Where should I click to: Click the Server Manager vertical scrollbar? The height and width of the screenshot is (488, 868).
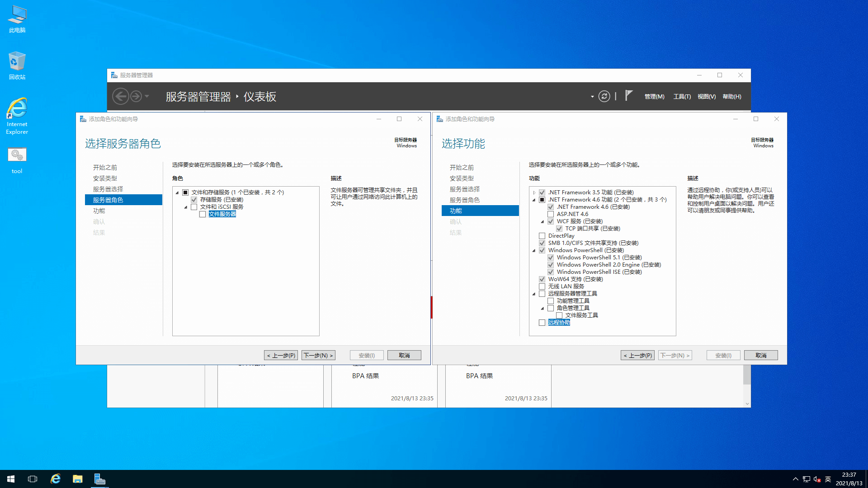747,375
